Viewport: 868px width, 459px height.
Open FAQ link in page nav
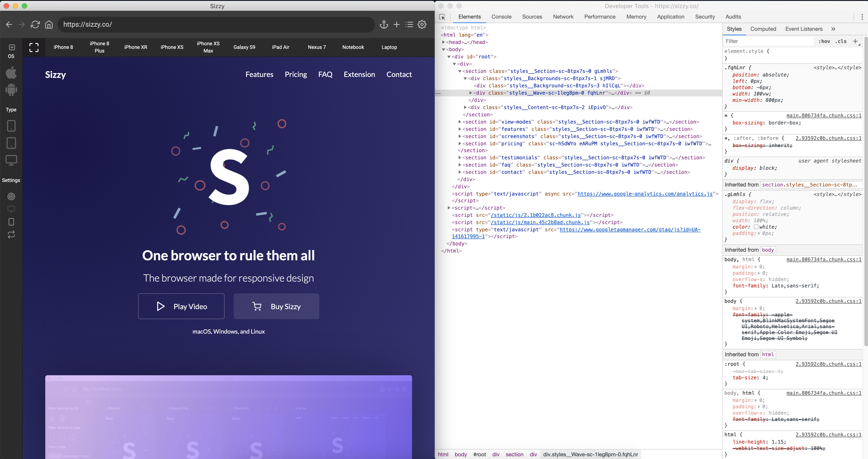pyautogui.click(x=325, y=74)
